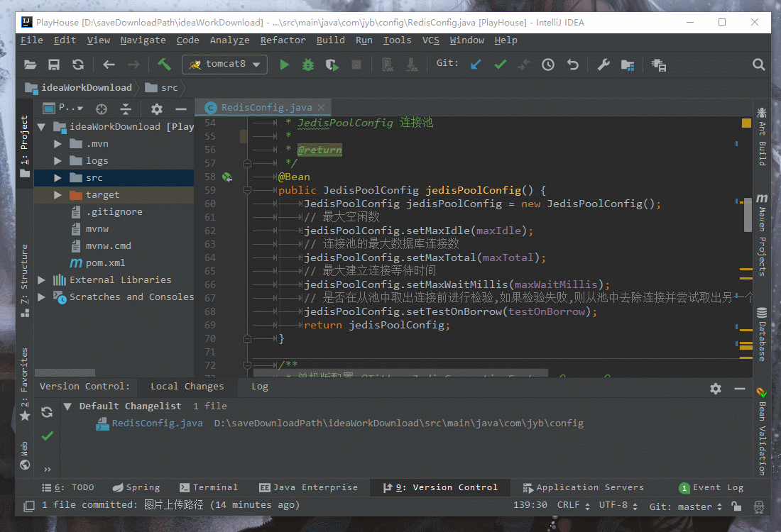This screenshot has height=532, width=781.
Task: Expand the src folder node
Action: tap(58, 177)
